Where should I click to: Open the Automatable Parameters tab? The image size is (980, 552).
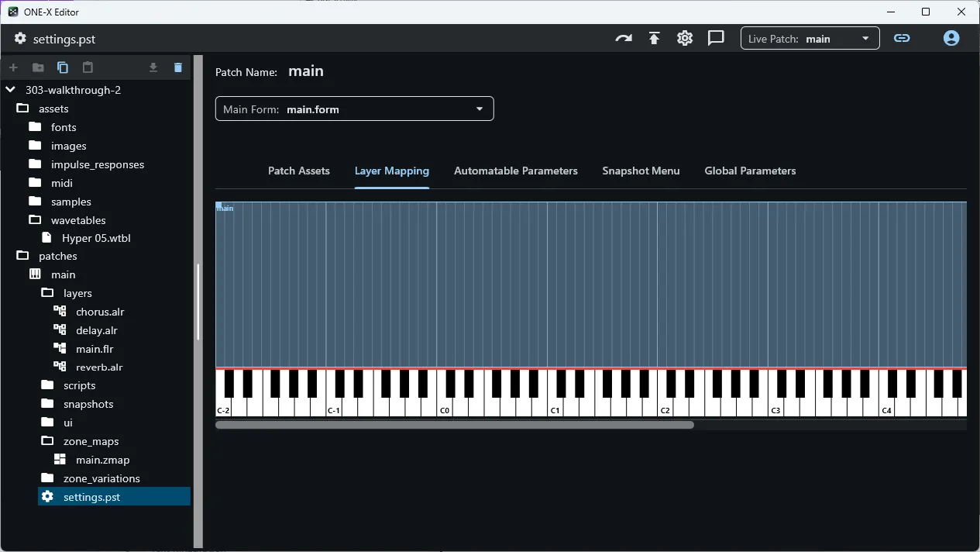click(516, 171)
